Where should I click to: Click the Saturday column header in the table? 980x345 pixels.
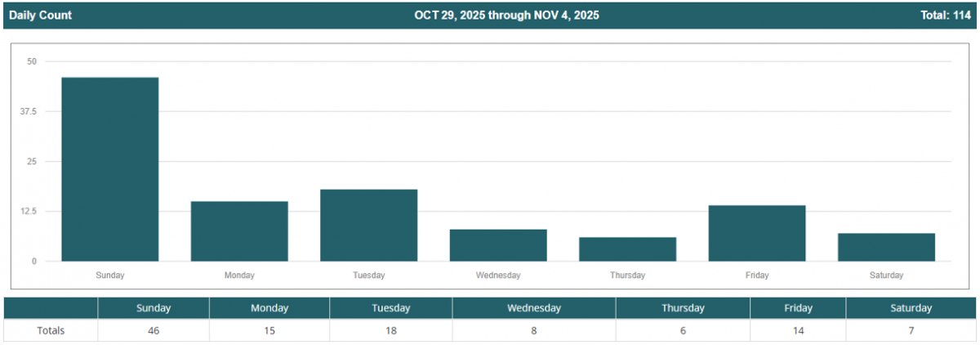coord(911,308)
